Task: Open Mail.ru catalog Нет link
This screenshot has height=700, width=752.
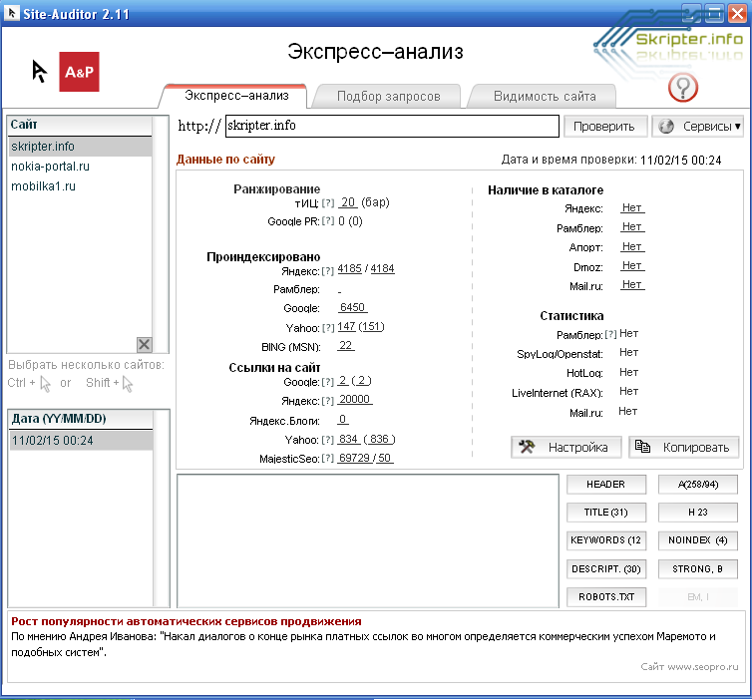Action: [632, 285]
